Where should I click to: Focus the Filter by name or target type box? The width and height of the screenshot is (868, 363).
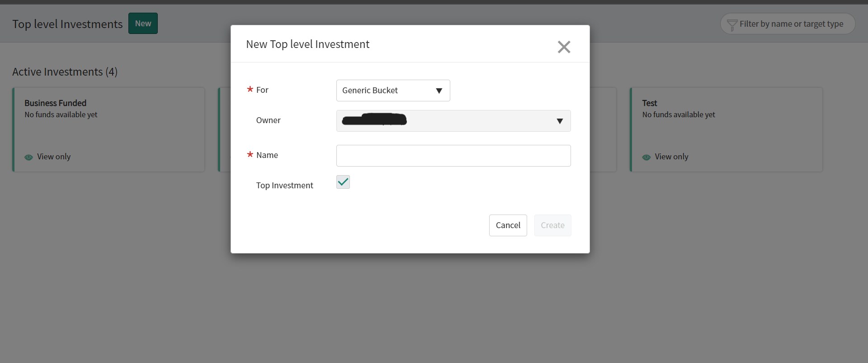point(788,24)
